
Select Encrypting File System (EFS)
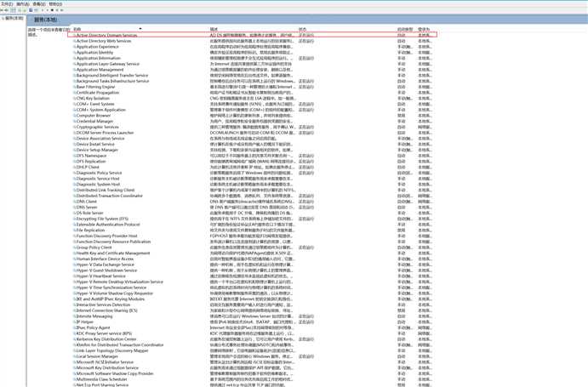(x=102, y=219)
